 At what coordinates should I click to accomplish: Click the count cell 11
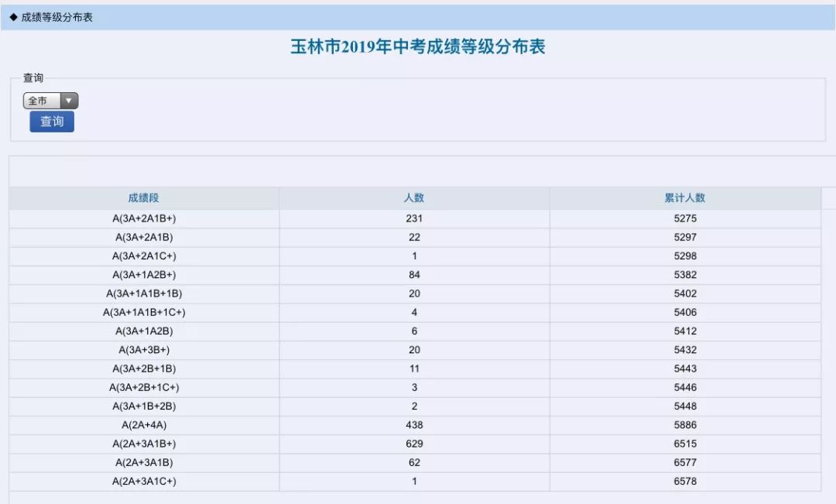(414, 369)
